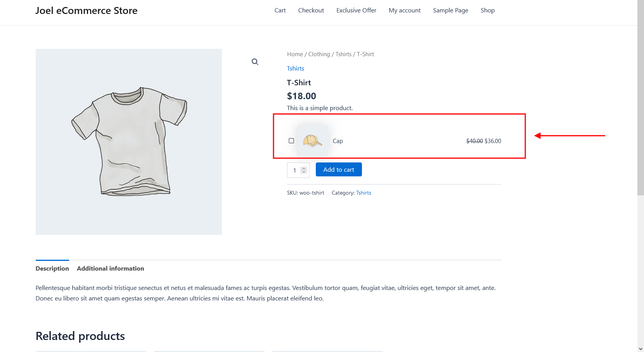Image resolution: width=644 pixels, height=352 pixels.
Task: Click Clothing in the breadcrumb trail
Action: coord(319,54)
